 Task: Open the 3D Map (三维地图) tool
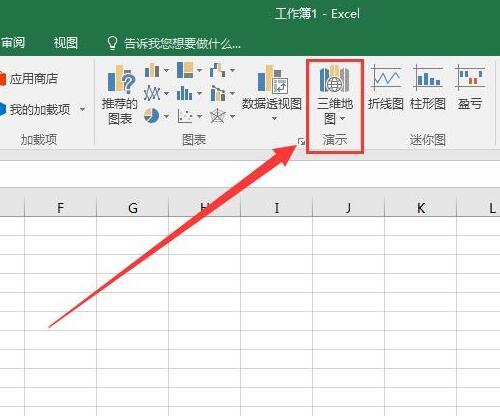click(x=334, y=95)
